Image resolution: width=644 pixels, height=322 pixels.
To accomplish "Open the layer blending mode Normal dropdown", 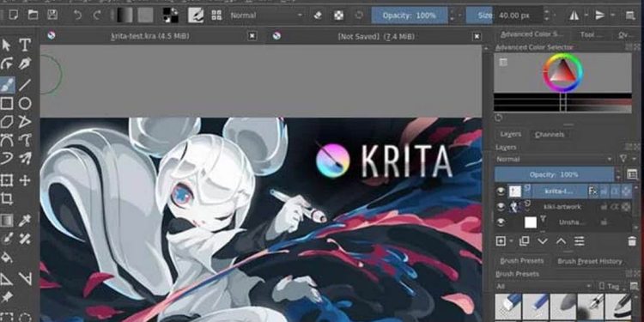I will (555, 159).
